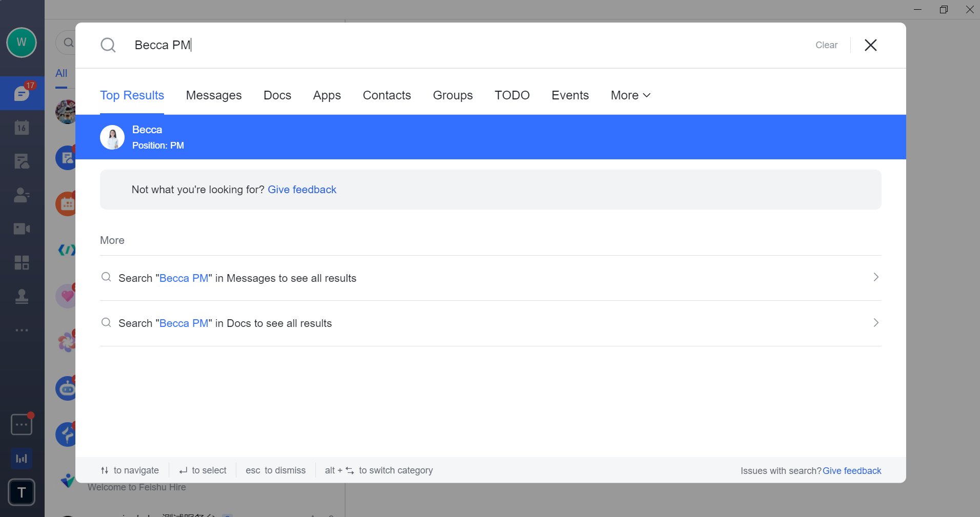Open Messenger from the left sidebar

tap(21, 93)
